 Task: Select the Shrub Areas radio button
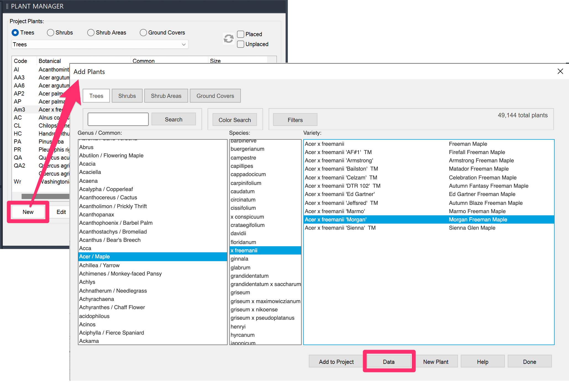[x=91, y=33]
